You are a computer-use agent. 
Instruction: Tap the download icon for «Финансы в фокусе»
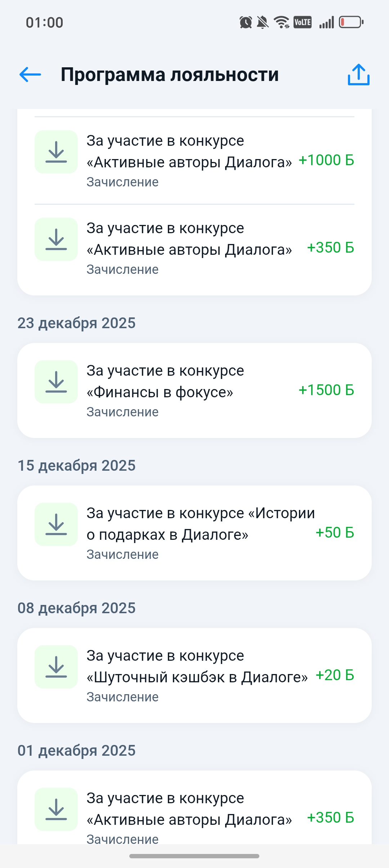[x=56, y=382]
